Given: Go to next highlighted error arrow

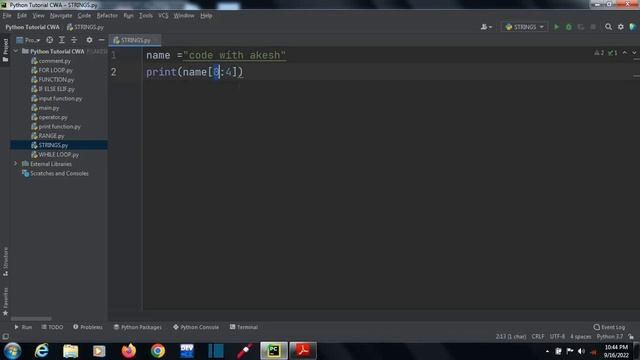Looking at the screenshot, I should coord(634,53).
